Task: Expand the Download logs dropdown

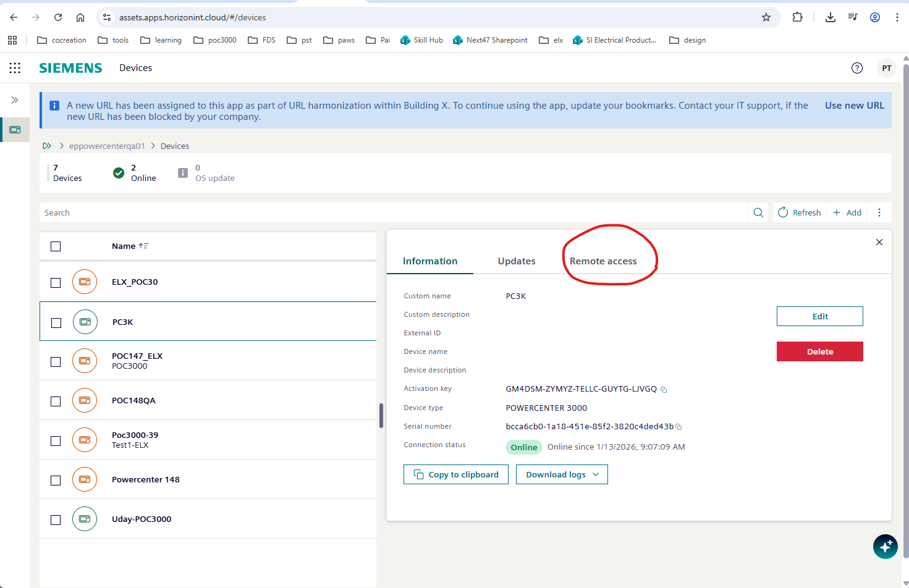Action: pyautogui.click(x=562, y=474)
